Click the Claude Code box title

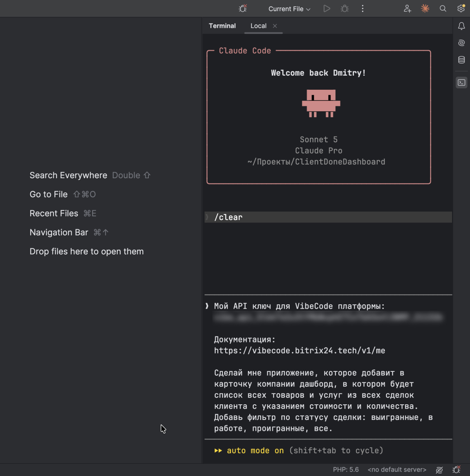pos(245,51)
